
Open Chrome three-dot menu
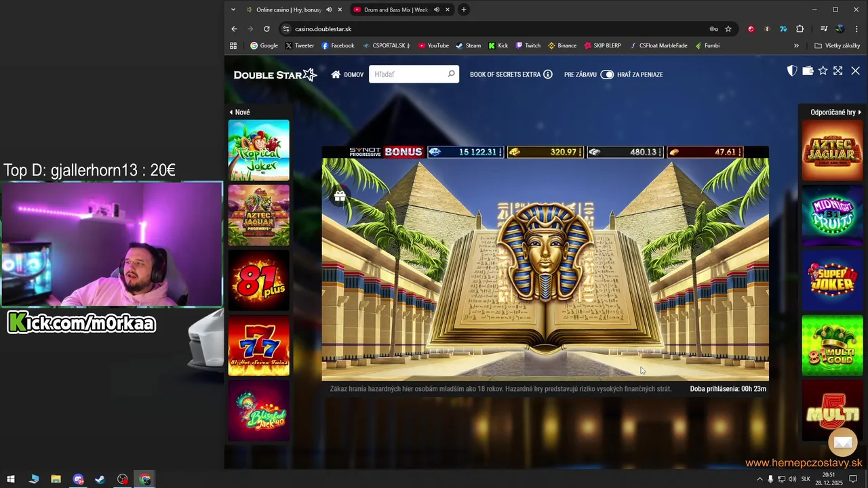[857, 29]
